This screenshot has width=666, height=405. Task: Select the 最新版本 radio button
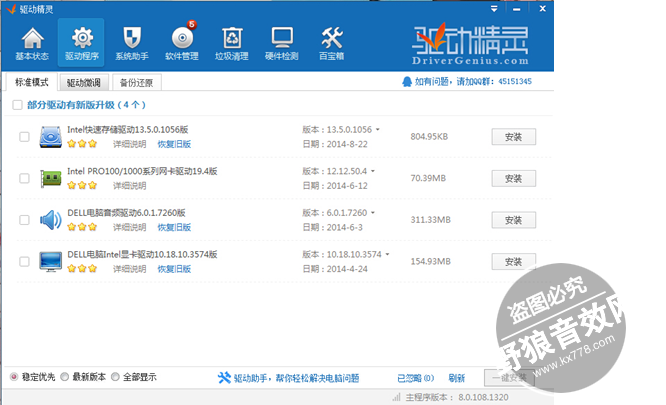tap(65, 377)
